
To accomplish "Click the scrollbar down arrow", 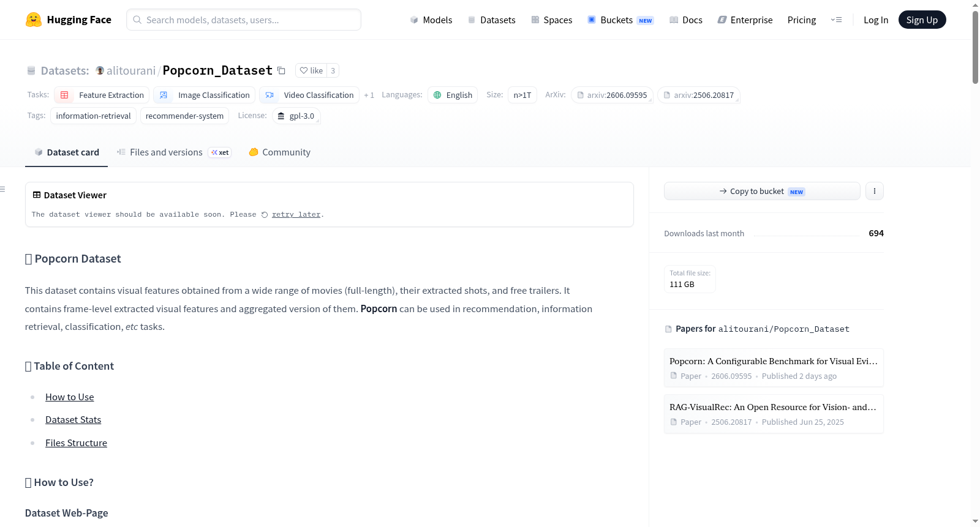I will [975, 521].
